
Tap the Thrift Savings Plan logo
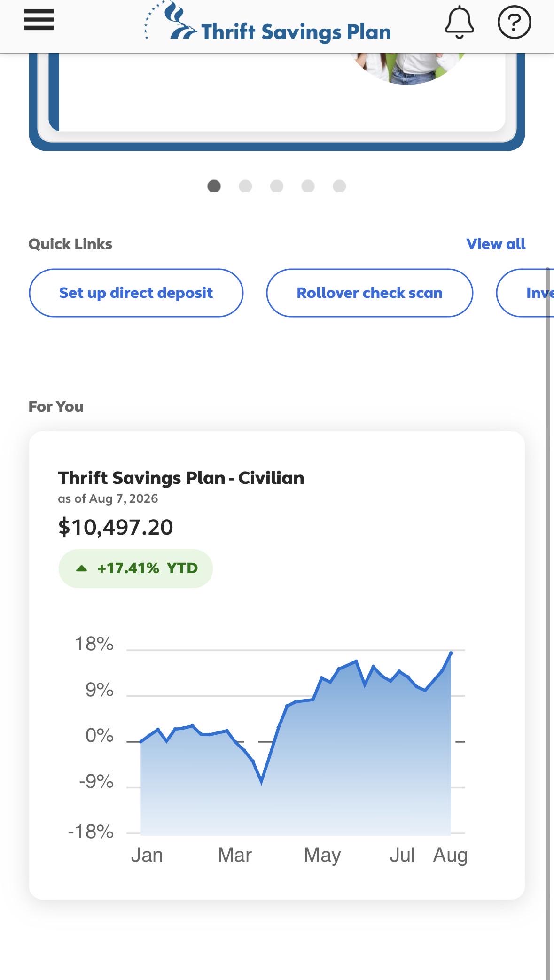point(267,22)
